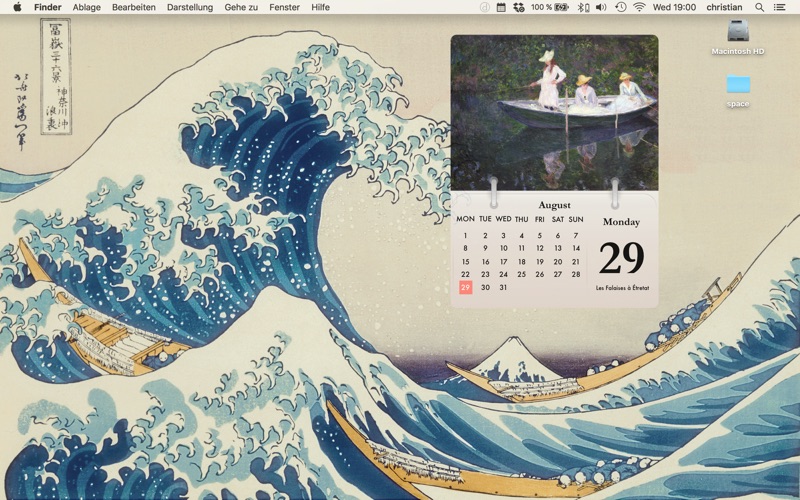
Task: Click date 15 in the calendar grid
Action: pyautogui.click(x=465, y=261)
